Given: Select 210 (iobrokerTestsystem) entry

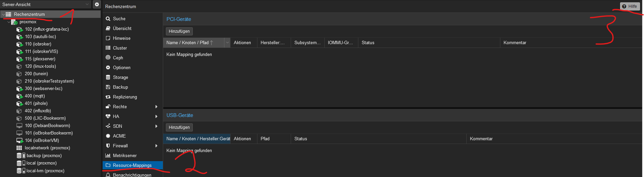Looking at the screenshot, I should (x=49, y=81).
